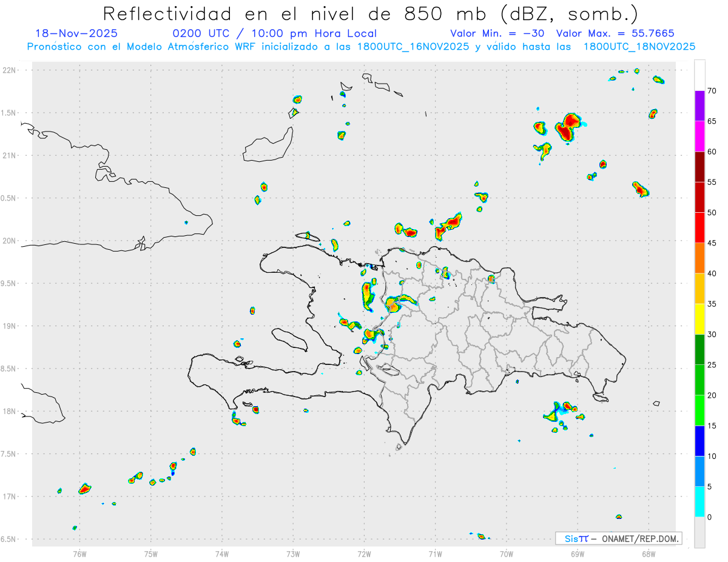This screenshot has width=728, height=562.
Task: Click the '18N' latitude axis label
Action: [x=10, y=411]
